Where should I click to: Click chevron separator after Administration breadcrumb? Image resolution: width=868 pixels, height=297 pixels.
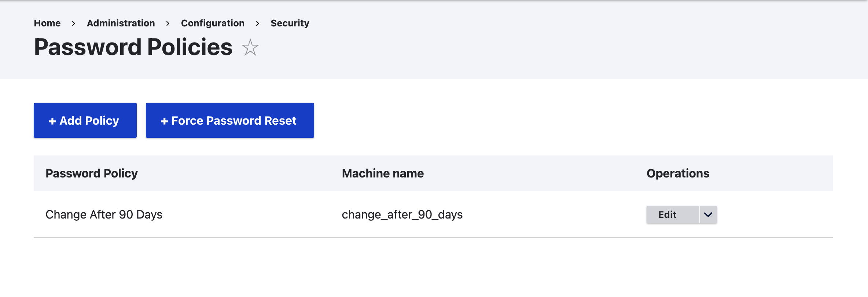[x=168, y=23]
